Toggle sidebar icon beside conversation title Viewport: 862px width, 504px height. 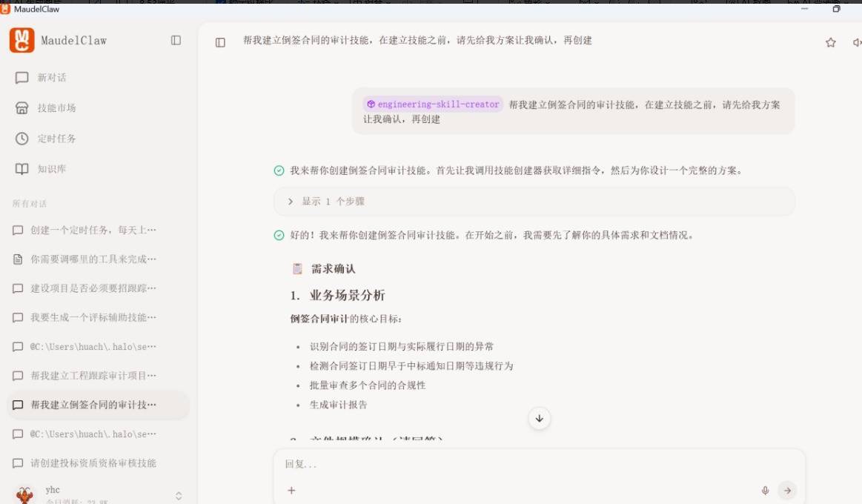point(220,43)
